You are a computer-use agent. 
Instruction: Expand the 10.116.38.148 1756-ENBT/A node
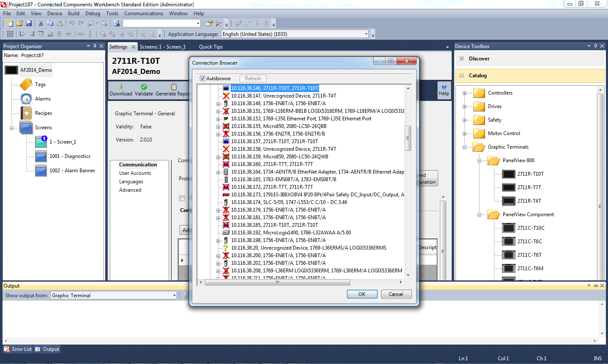[218, 104]
